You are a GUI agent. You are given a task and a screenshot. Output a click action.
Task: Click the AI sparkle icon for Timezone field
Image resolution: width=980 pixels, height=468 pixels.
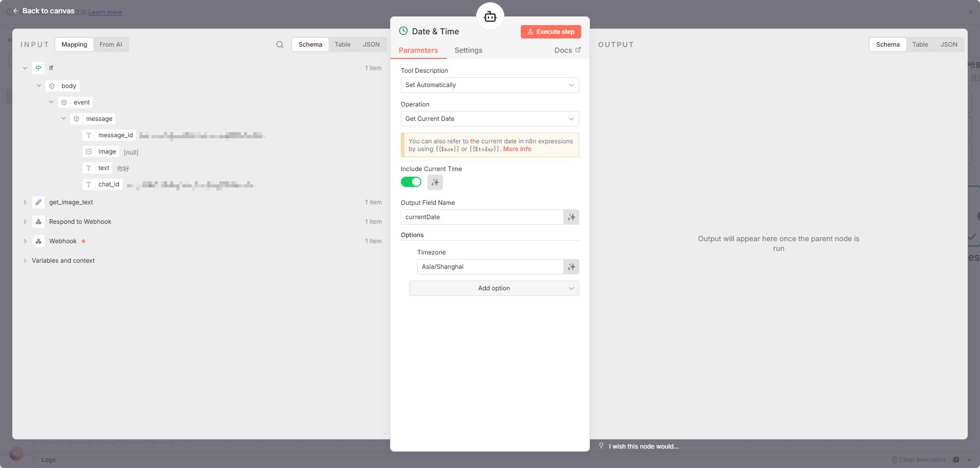click(x=571, y=267)
